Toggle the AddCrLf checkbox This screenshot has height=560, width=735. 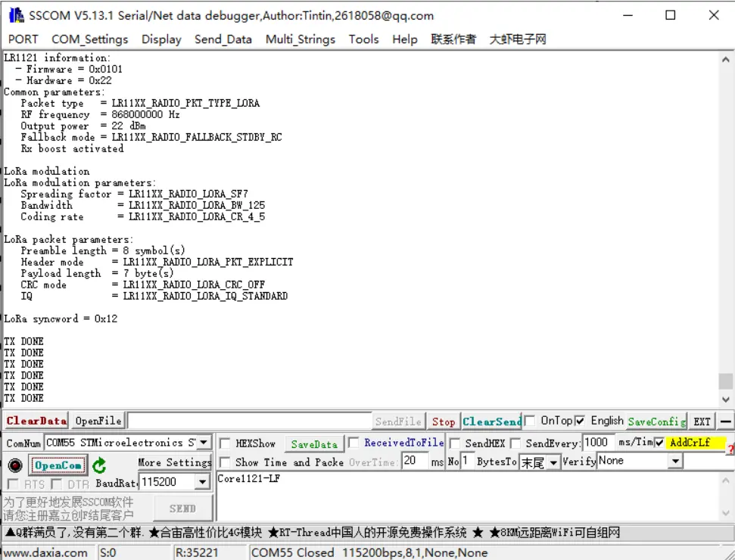point(659,443)
